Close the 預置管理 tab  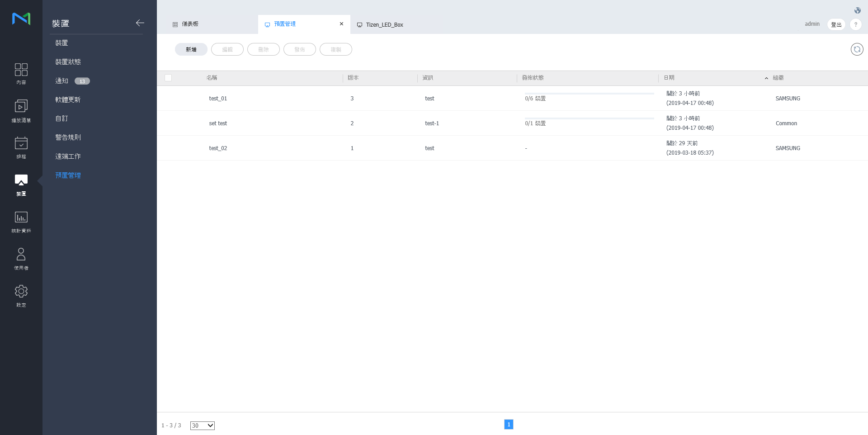pos(341,24)
